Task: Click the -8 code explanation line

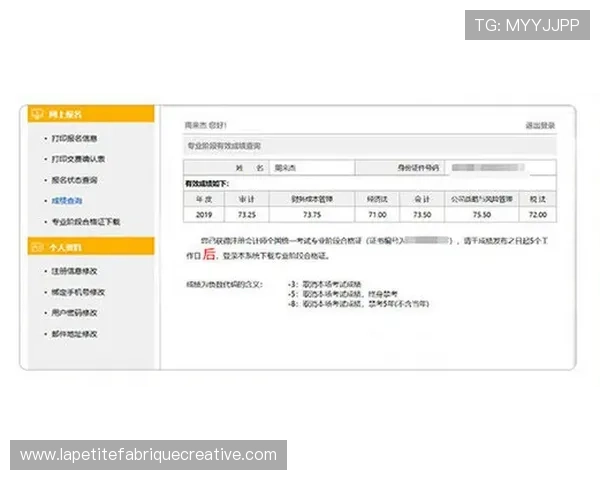Action: tap(359, 304)
